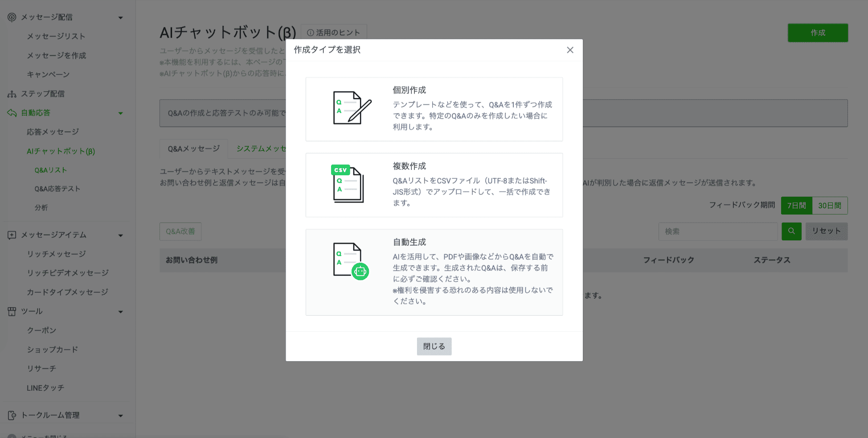868x438 pixels.
Task: Click the 閉じる button to dismiss dialog
Action: point(434,346)
